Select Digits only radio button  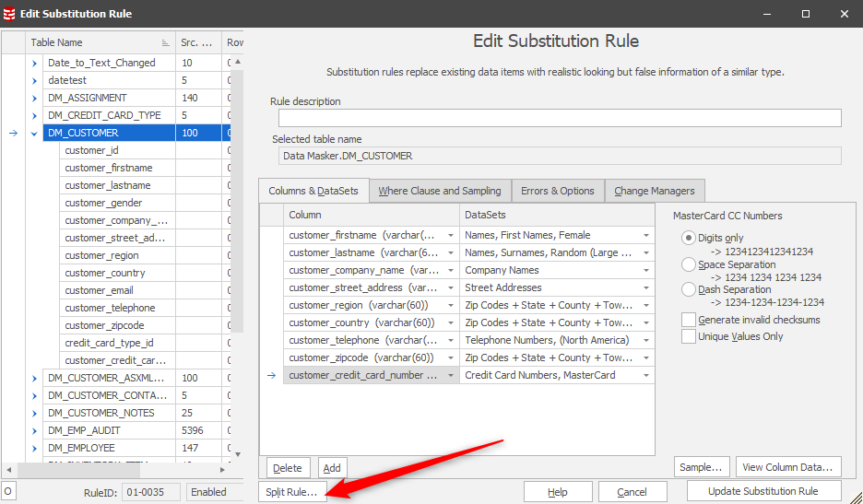click(x=689, y=238)
